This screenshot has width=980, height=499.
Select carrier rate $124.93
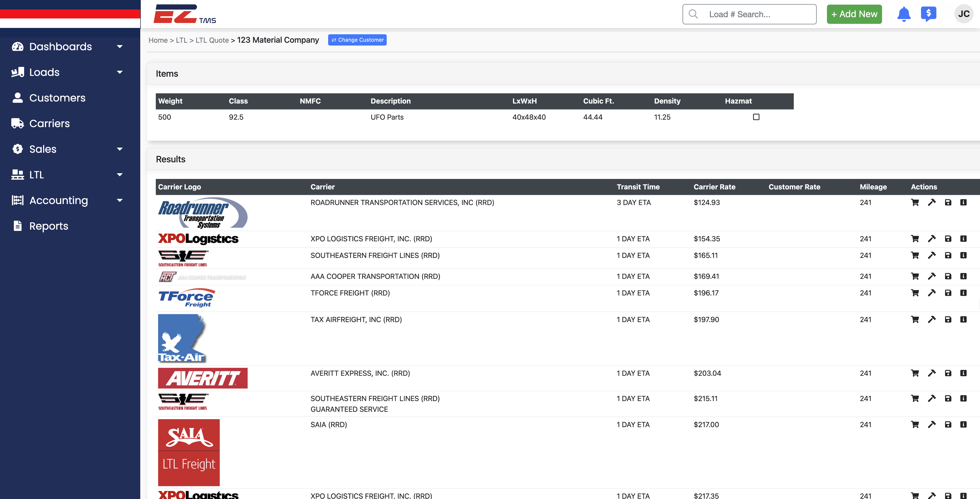707,202
